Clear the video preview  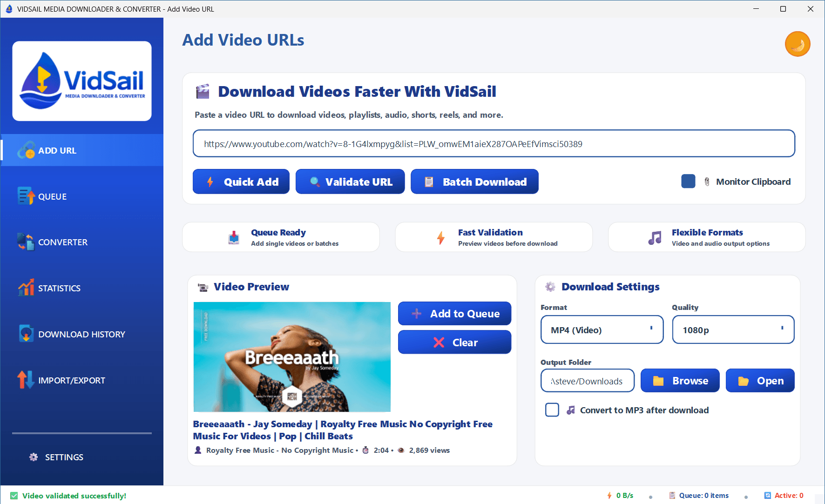pos(454,342)
